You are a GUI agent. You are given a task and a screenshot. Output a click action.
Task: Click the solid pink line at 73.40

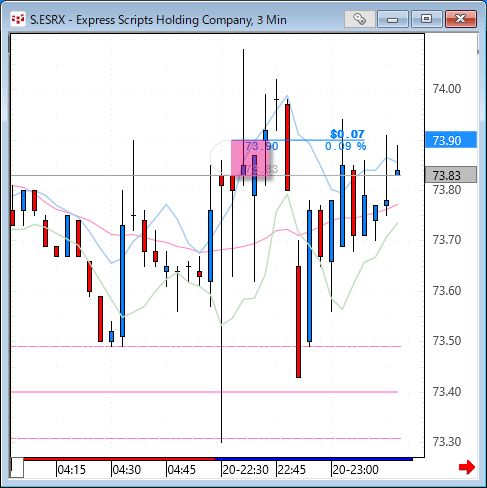tap(205, 392)
